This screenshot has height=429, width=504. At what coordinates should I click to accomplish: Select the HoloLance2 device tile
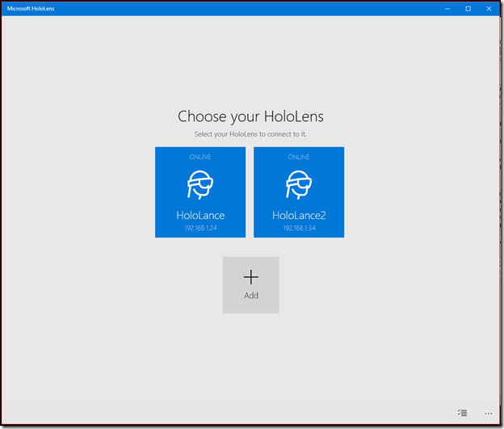[x=299, y=192]
